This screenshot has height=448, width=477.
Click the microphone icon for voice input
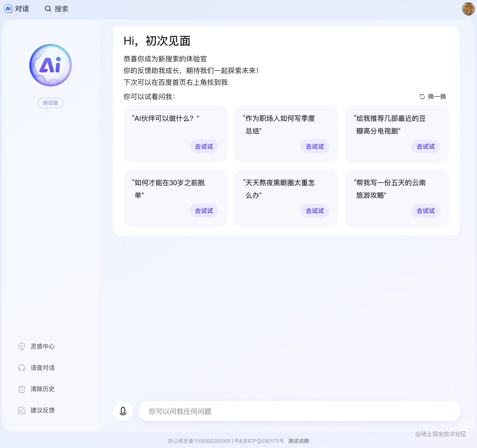123,411
